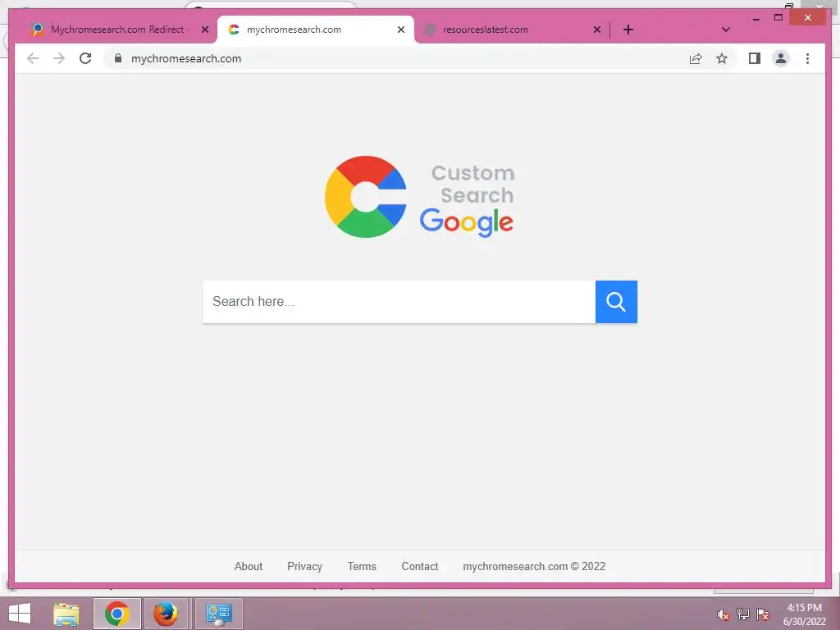Open File Explorer from the taskbar
Viewport: 840px width, 630px height.
point(66,614)
